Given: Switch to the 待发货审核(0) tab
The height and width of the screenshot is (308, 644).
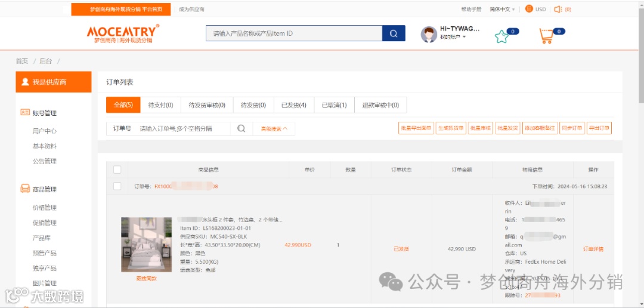Looking at the screenshot, I should pyautogui.click(x=207, y=105).
